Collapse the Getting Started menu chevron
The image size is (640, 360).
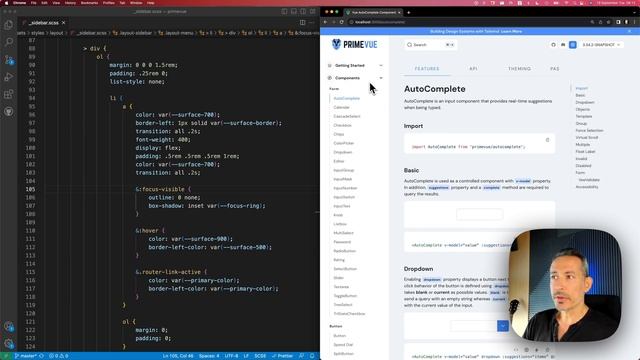381,65
